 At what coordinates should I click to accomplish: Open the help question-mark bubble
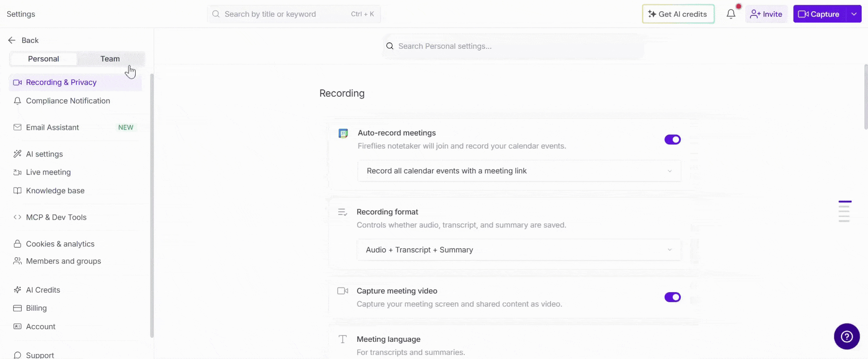[x=847, y=336]
